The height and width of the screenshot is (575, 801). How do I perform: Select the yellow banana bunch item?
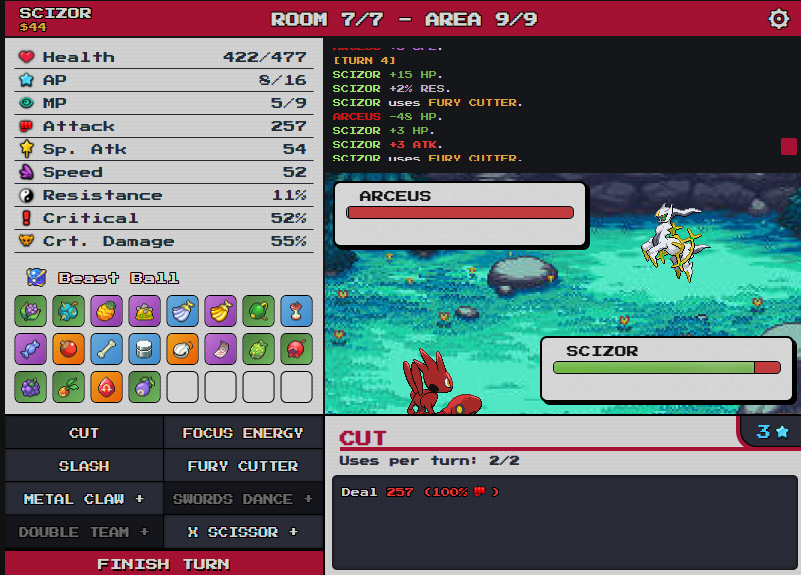(x=221, y=310)
